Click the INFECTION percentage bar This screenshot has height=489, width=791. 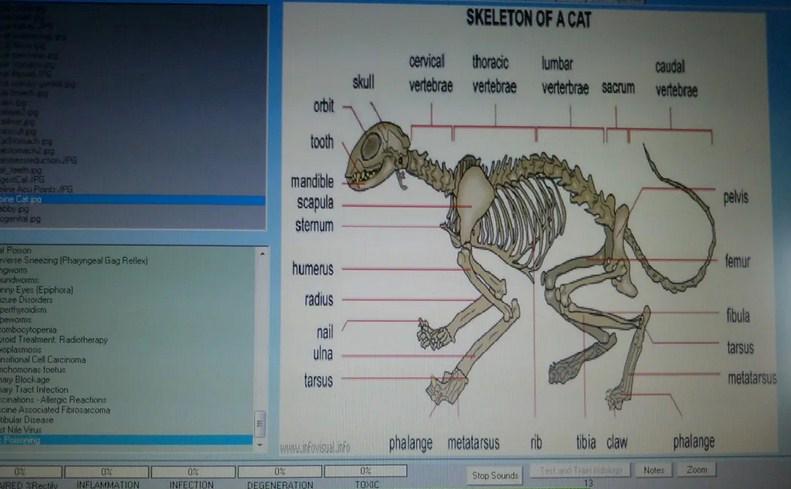[192, 470]
